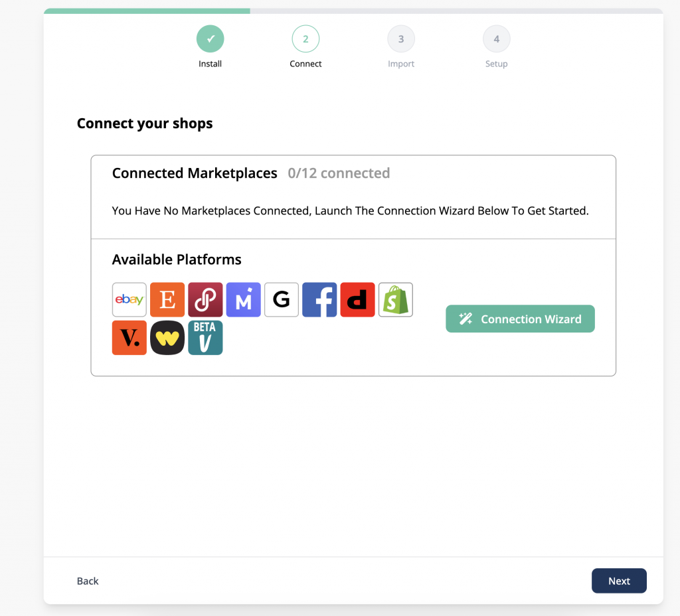
Task: Click the green onboarding progress bar
Action: click(x=147, y=11)
